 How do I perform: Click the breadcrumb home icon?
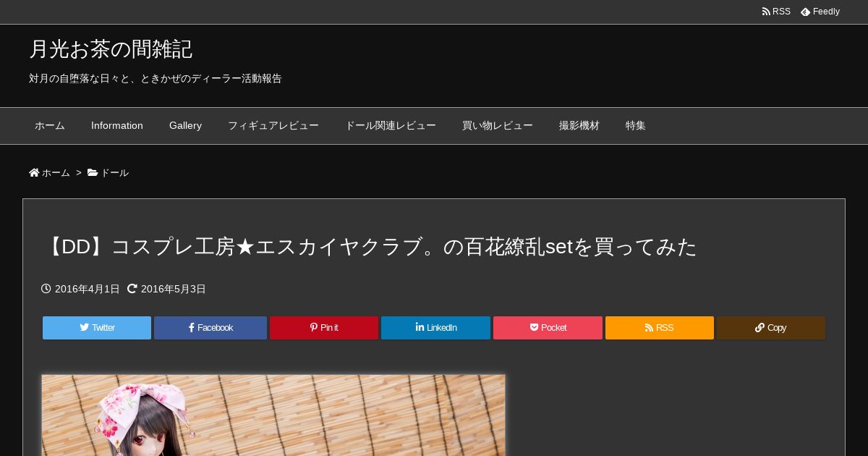34,172
